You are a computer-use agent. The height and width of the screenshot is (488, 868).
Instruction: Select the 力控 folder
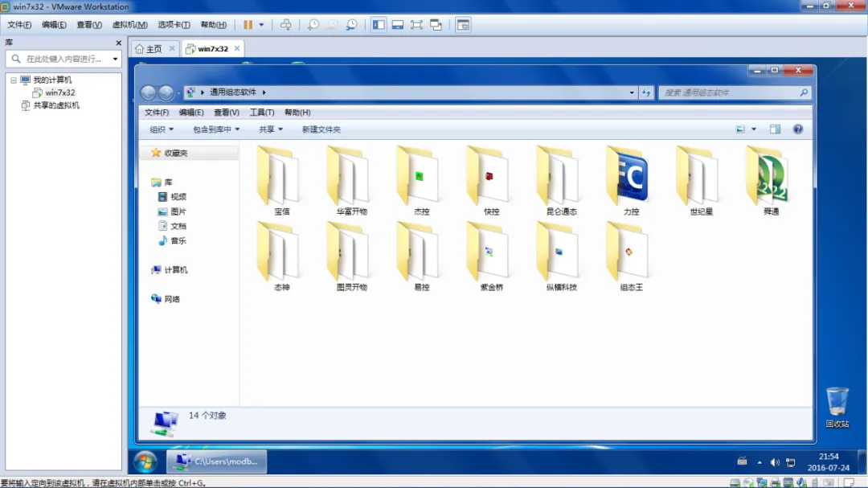click(631, 181)
